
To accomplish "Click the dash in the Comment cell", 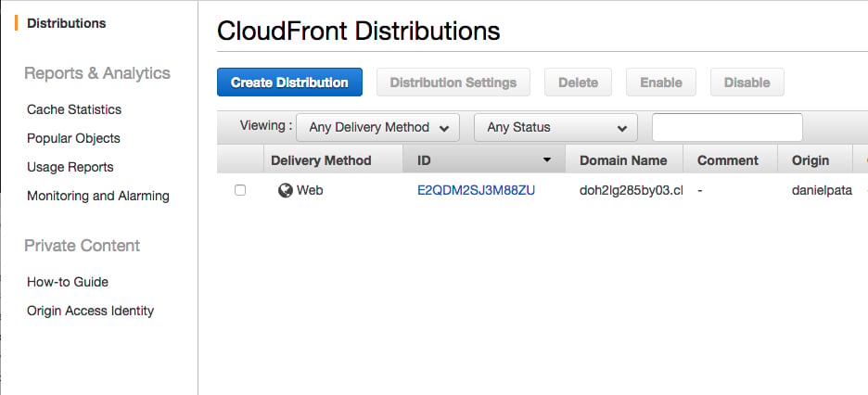I will tap(700, 191).
